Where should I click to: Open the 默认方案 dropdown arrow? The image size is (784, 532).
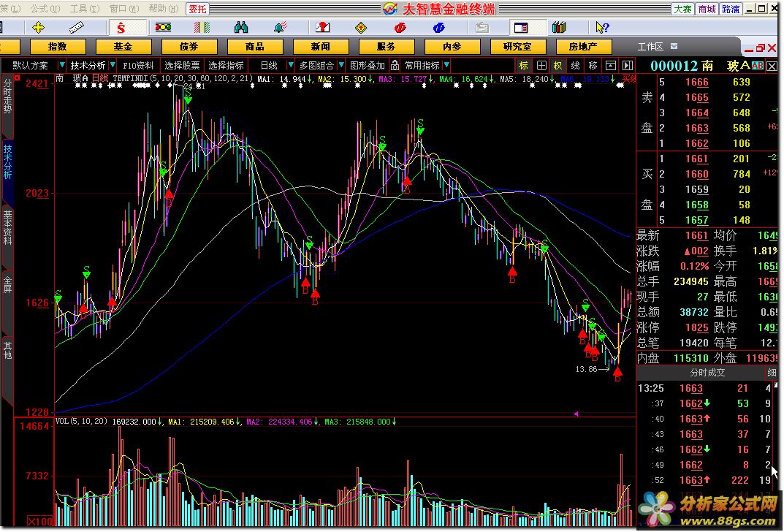pos(61,66)
